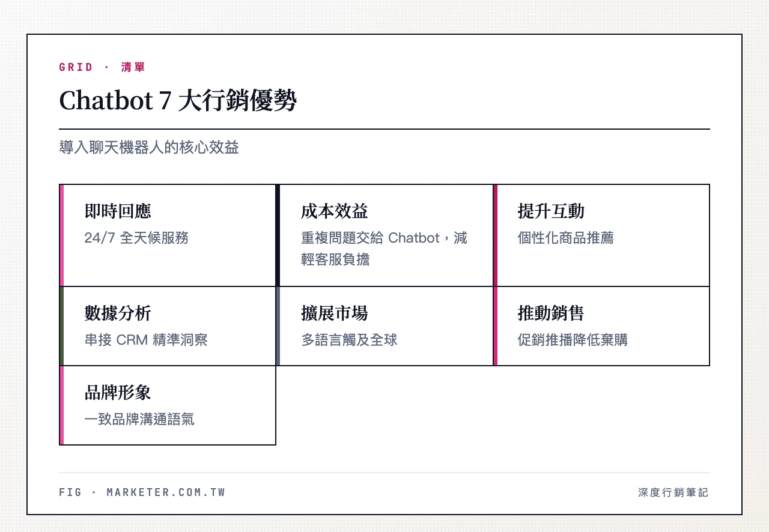This screenshot has width=769, height=532.
Task: Click the subtitle '導入聊天機器人的核心效益'
Action: click(149, 148)
